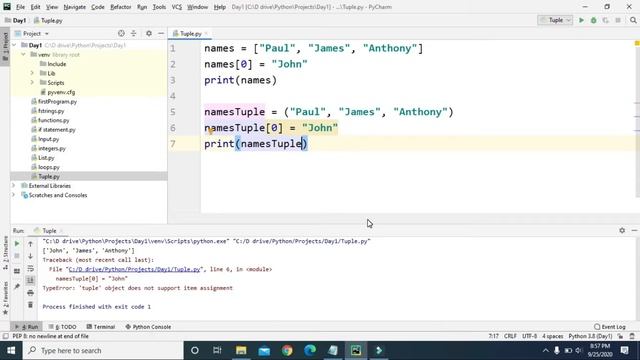Open Task View on taskbar
640x360 pixels.
click(217, 350)
